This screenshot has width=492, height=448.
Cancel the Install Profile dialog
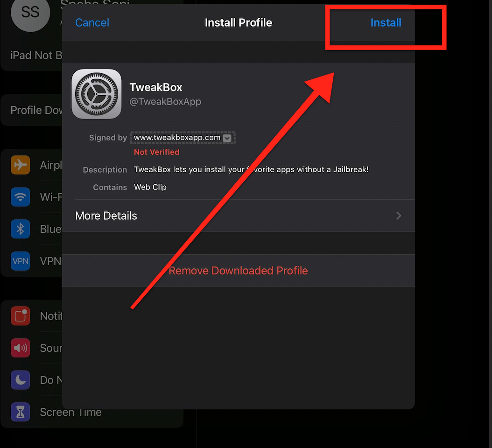pos(92,22)
